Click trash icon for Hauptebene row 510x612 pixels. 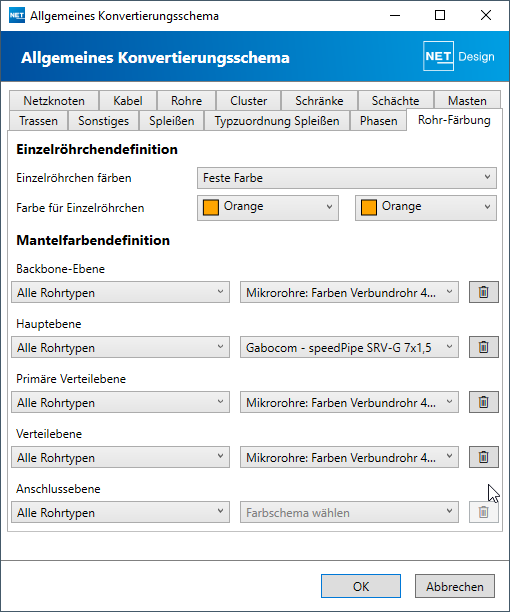(483, 347)
